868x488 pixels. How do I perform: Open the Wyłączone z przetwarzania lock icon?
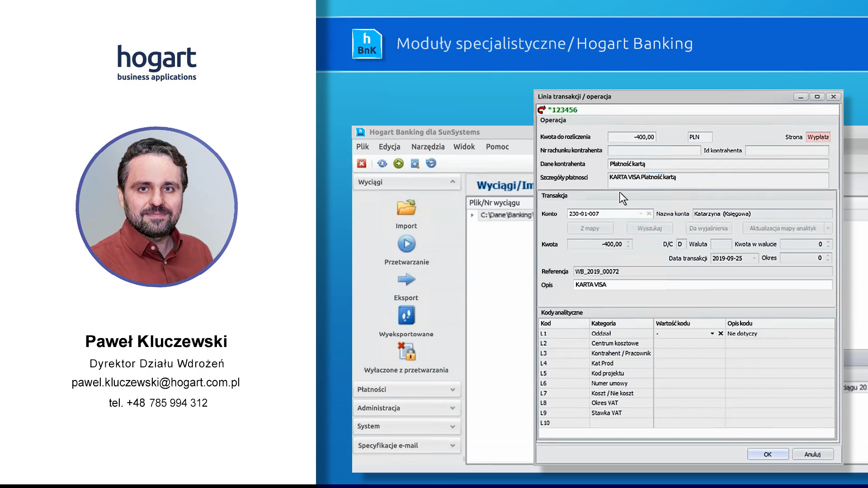[406, 352]
